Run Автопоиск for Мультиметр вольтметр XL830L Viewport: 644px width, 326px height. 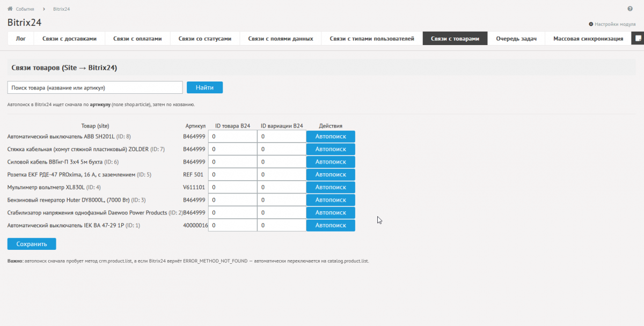click(x=331, y=188)
